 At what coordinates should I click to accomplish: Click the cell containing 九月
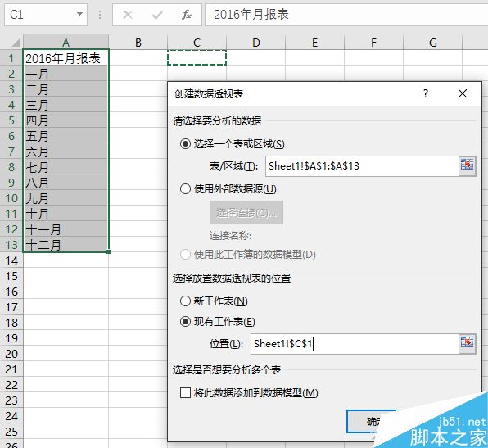[x=66, y=198]
